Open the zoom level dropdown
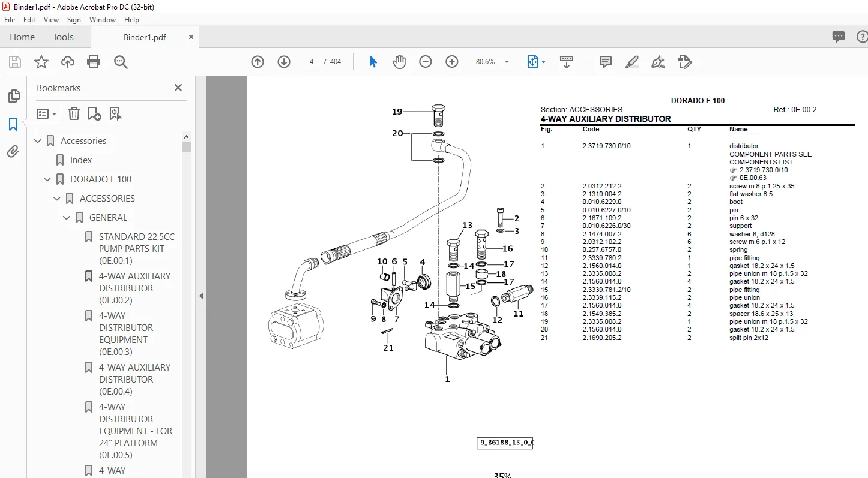 click(507, 62)
